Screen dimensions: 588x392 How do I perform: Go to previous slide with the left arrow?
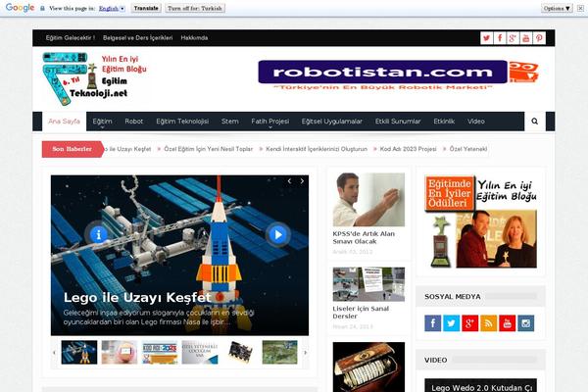(289, 181)
